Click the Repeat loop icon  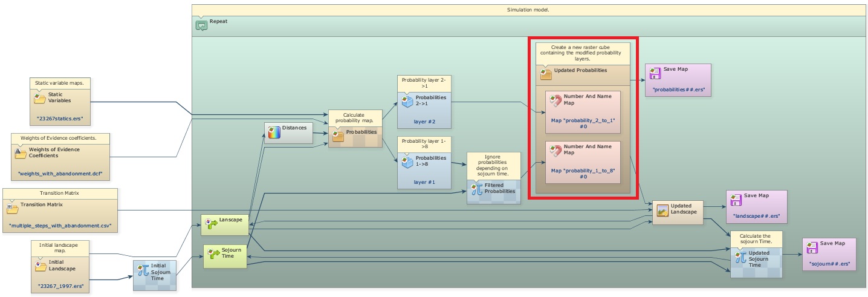(x=201, y=25)
